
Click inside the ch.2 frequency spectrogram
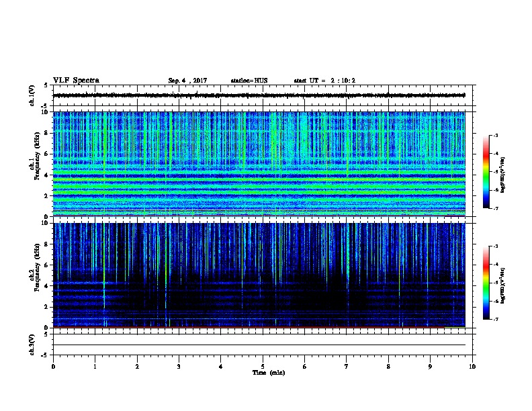[x=259, y=275]
